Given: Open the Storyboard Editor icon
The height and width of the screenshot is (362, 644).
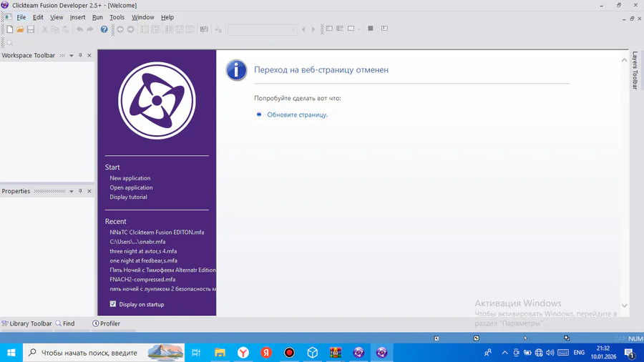Looking at the screenshot, I should (x=145, y=29).
